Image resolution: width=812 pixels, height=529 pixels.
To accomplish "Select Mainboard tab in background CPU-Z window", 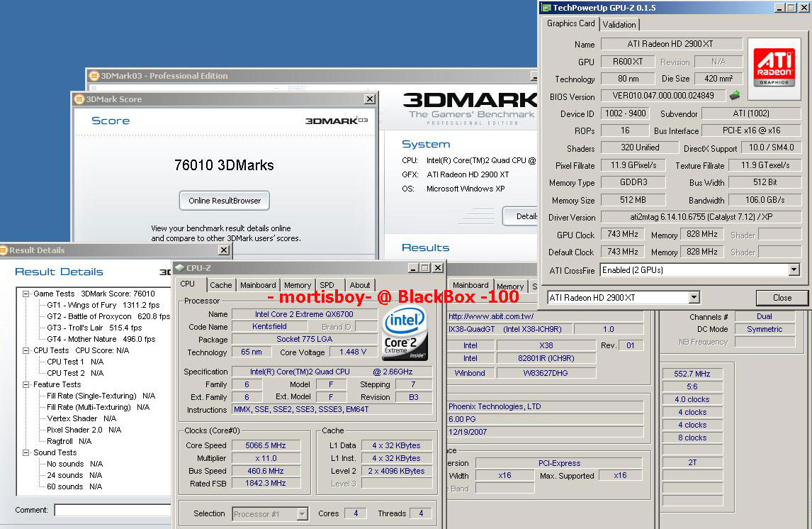I will [470, 285].
